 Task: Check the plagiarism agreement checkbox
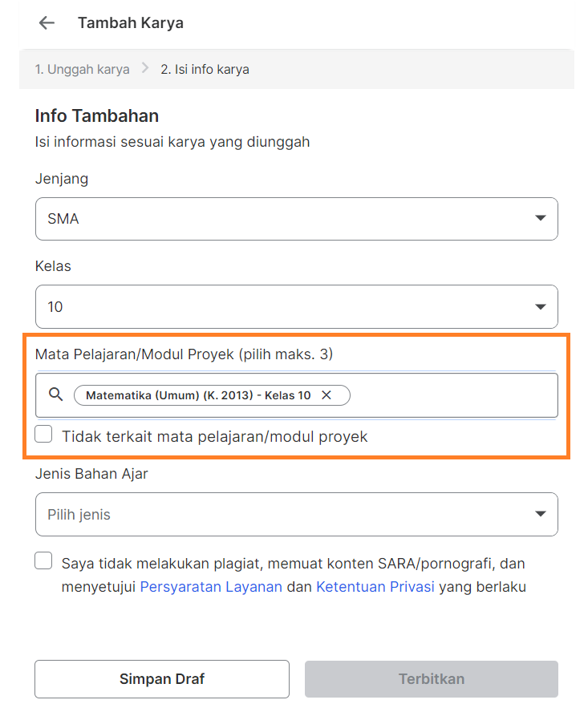[43, 560]
